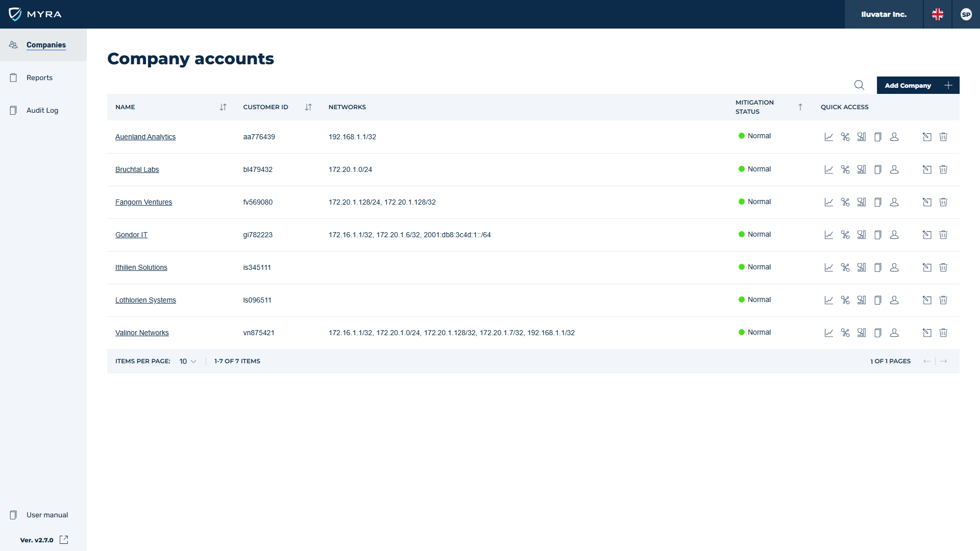980x551 pixels.
Task: Open Audit Log in sidebar
Action: tap(42, 110)
